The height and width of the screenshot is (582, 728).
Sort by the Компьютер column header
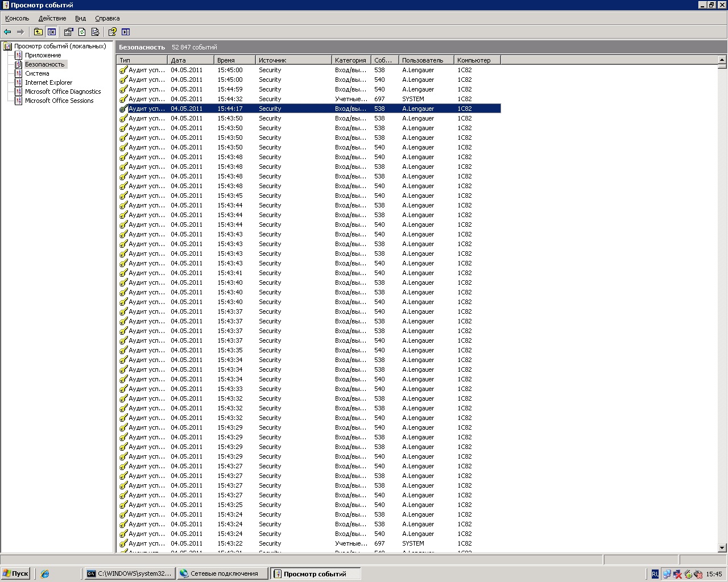[x=477, y=60]
